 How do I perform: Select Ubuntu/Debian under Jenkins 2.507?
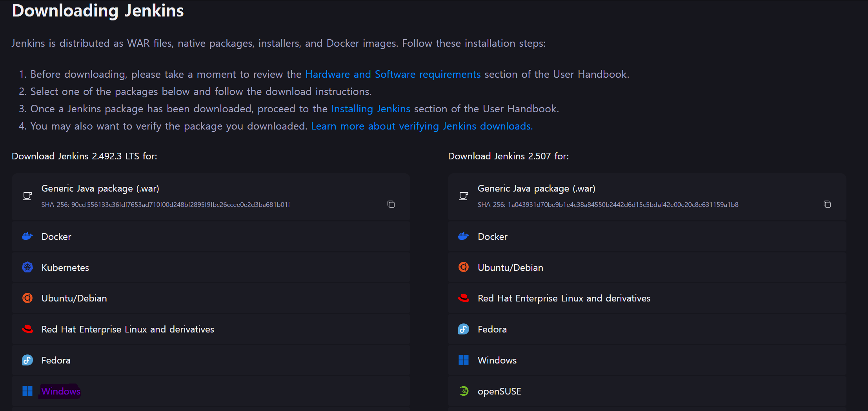click(510, 268)
